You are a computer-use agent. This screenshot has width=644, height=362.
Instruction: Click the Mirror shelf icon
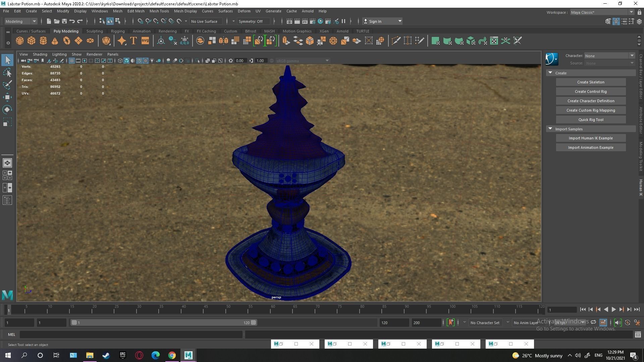tap(223, 41)
